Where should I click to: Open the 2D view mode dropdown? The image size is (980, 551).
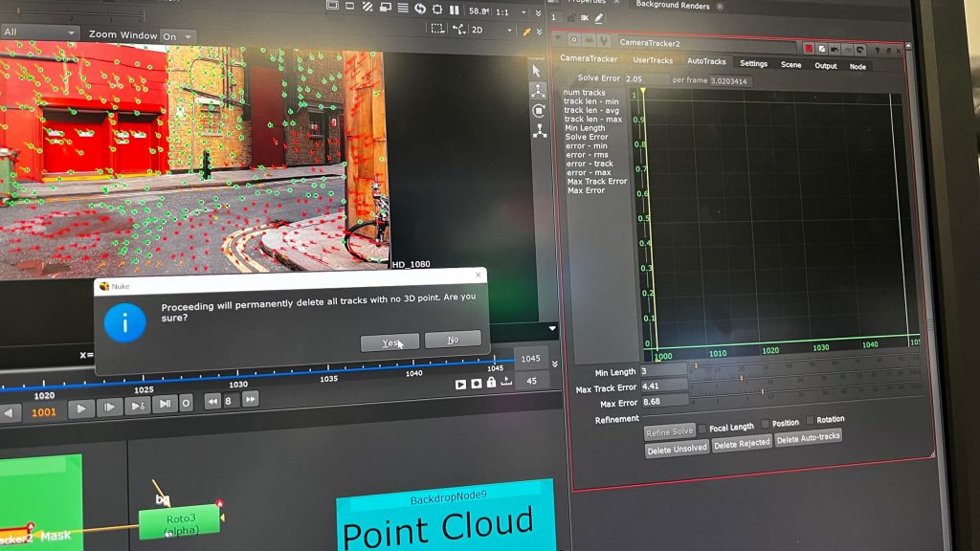coord(492,30)
